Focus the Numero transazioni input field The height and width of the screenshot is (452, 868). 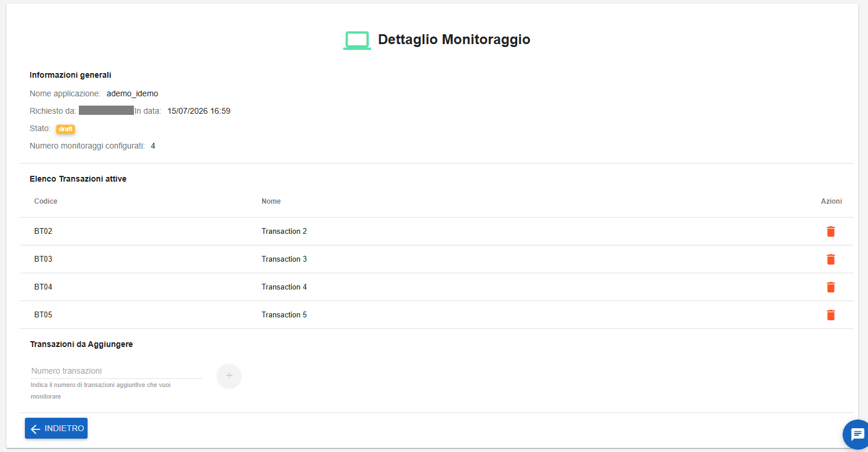pyautogui.click(x=116, y=371)
